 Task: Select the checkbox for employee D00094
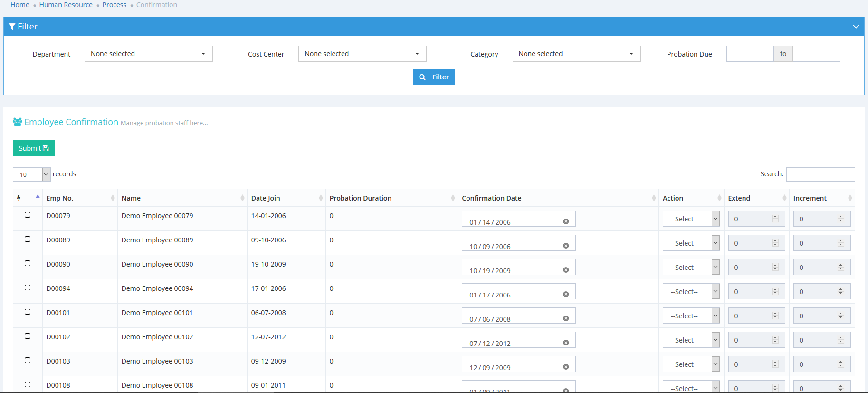pyautogui.click(x=28, y=288)
